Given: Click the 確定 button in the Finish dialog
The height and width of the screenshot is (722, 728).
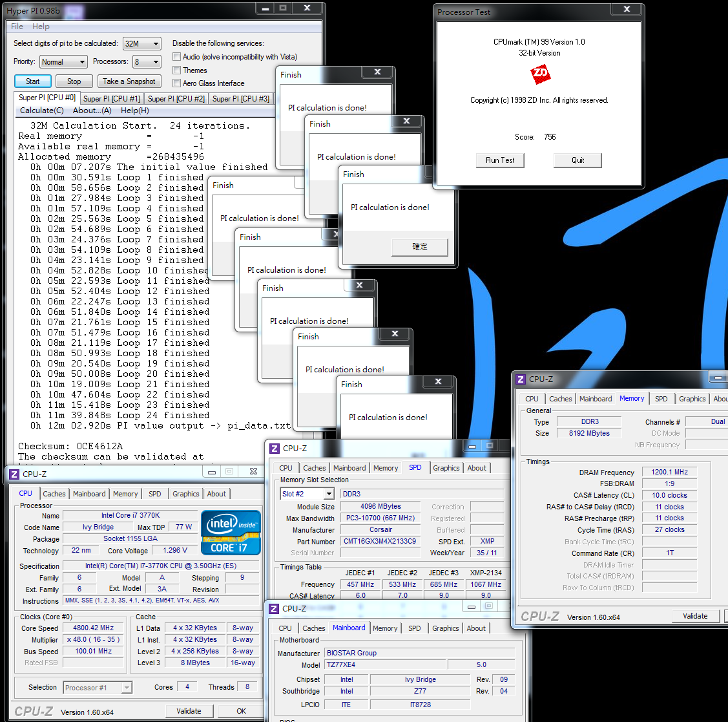Looking at the screenshot, I should coord(420,247).
